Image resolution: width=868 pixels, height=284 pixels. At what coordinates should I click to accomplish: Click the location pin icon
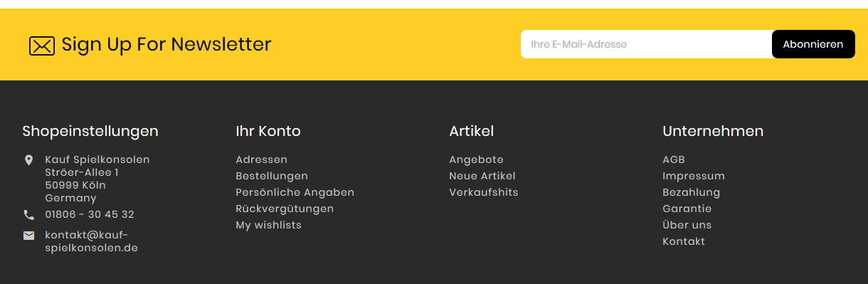tap(28, 160)
